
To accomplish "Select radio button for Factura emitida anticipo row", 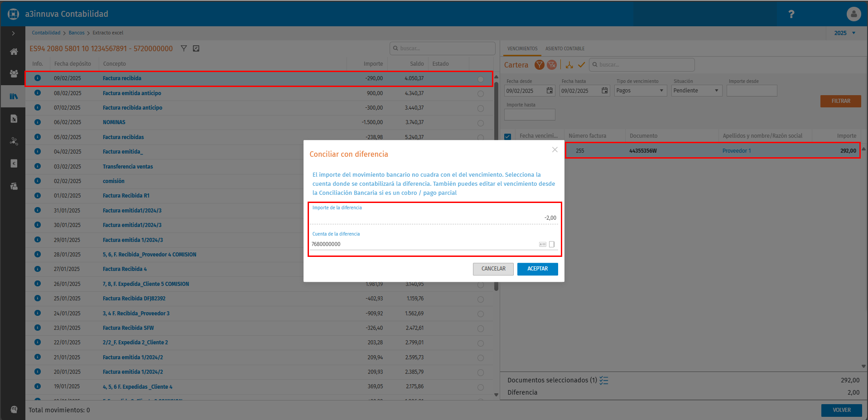I will 481,94.
